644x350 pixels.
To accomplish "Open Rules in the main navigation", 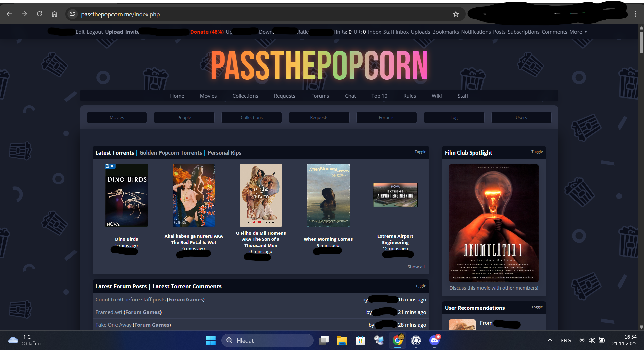I will [x=410, y=96].
